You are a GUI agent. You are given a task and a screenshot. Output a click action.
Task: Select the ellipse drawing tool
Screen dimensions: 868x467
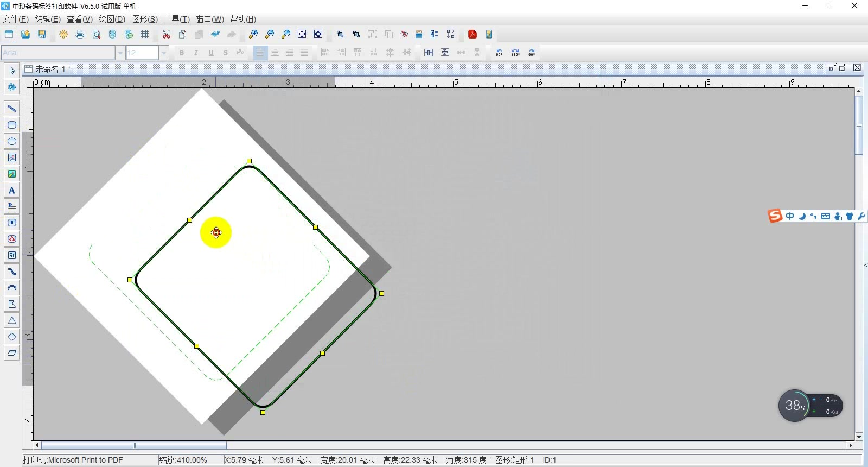click(12, 141)
